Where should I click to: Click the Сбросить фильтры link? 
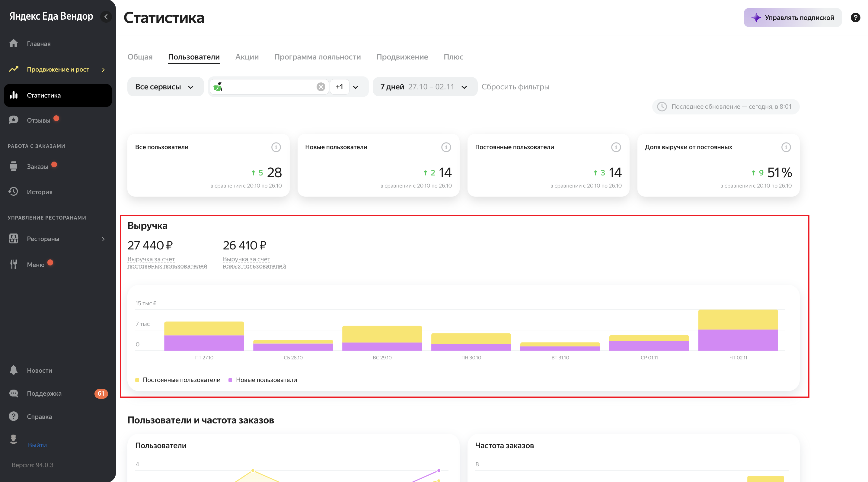pos(515,87)
